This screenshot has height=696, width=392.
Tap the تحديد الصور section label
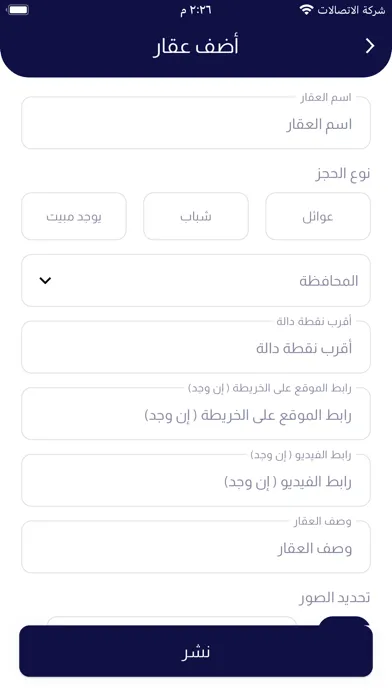335,598
